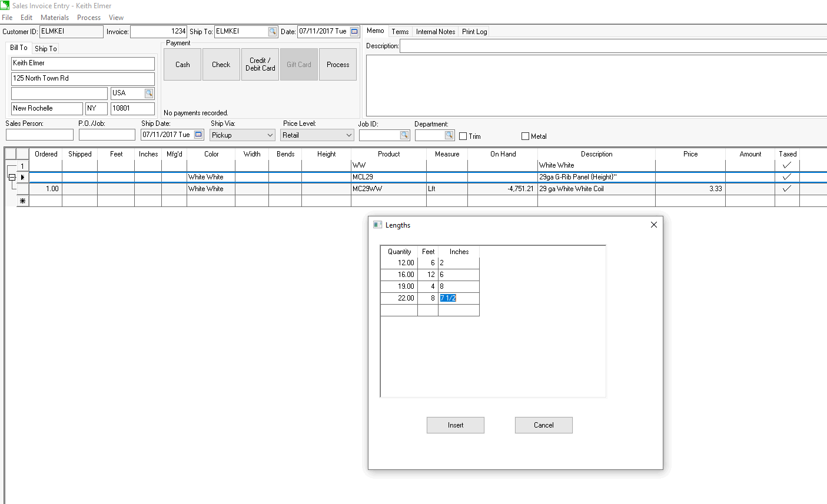Viewport: 827px width, 504px height.
Task: Collapse the line item tree with the minus box
Action: click(x=12, y=177)
